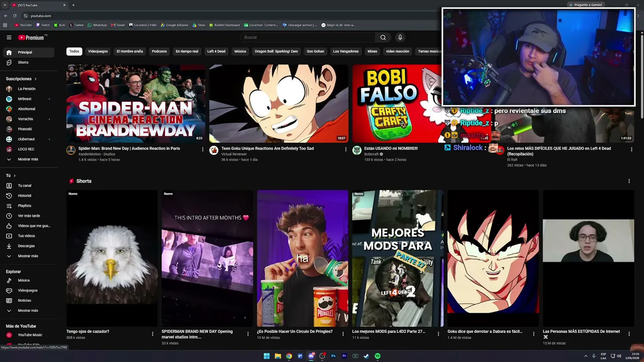The width and height of the screenshot is (644, 362).
Task: Click the YouTube Premium logo
Action: tap(31, 37)
